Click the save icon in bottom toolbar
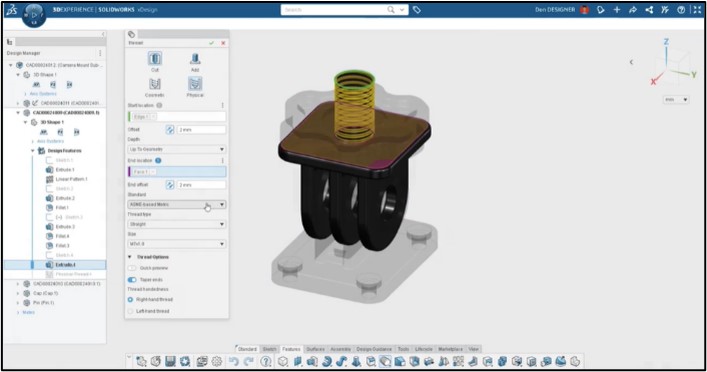Screen dimensions: 707x372 pyautogui.click(x=170, y=361)
